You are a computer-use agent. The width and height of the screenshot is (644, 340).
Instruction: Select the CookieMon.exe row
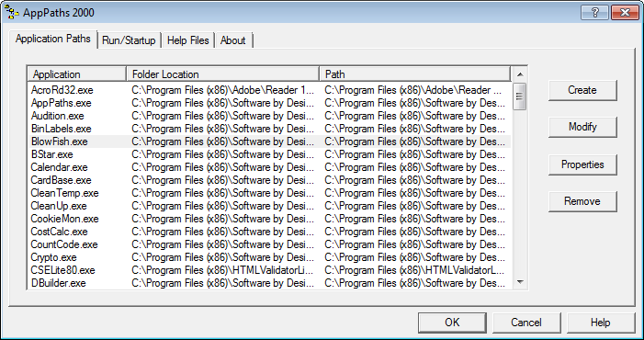pyautogui.click(x=269, y=219)
